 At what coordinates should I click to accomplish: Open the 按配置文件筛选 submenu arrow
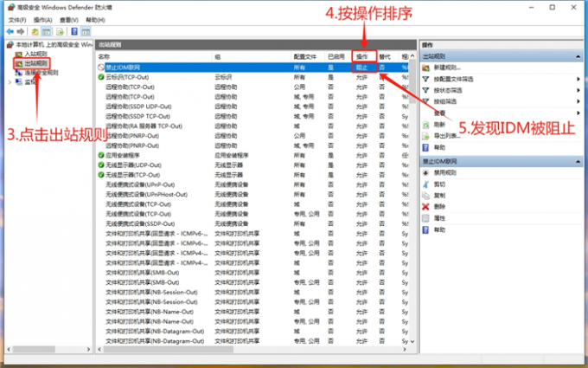click(578, 78)
